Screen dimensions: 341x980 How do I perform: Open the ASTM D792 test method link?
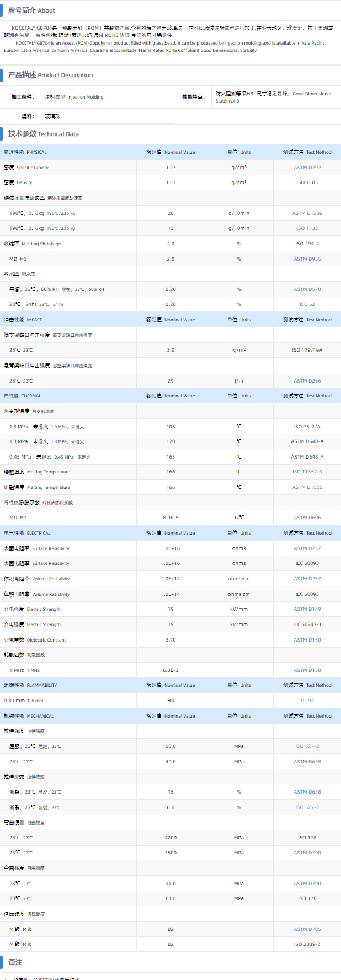tap(307, 168)
